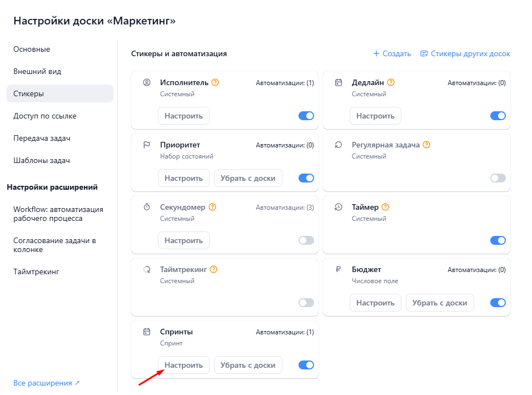The height and width of the screenshot is (395, 532).
Task: Go to Доступ по ссылке settings
Action: (45, 116)
